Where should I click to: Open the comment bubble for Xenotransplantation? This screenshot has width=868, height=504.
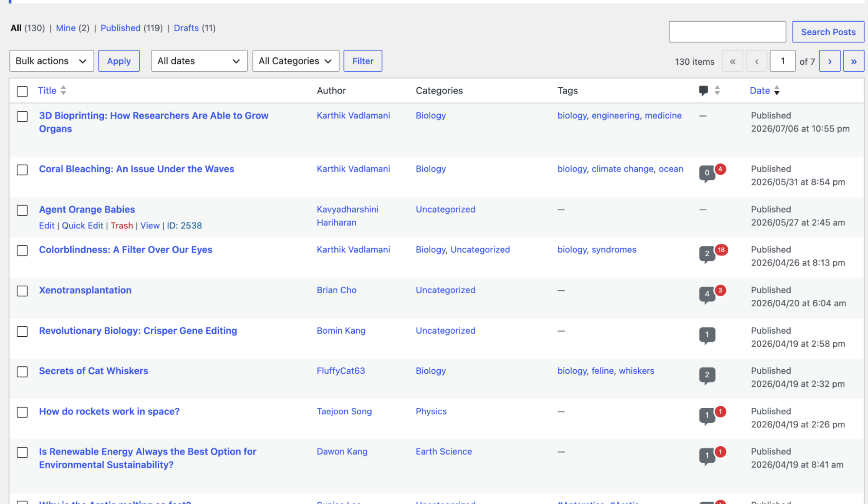pos(707,295)
